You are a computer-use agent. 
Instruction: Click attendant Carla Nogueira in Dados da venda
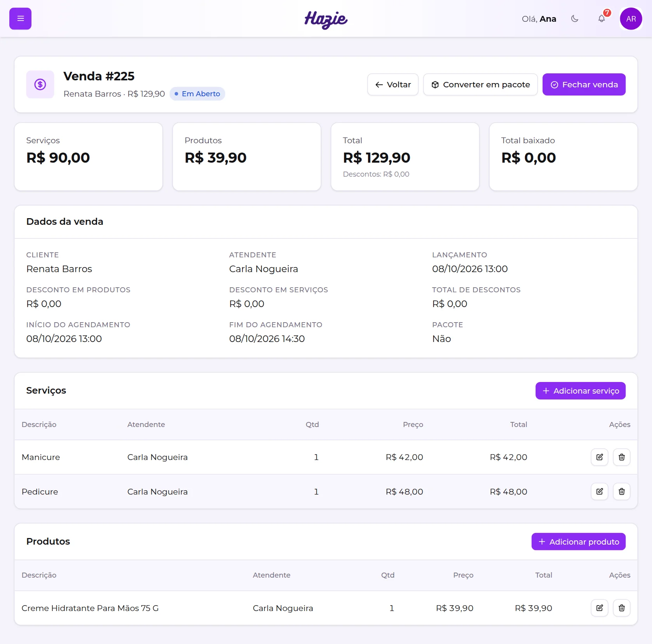click(x=264, y=269)
